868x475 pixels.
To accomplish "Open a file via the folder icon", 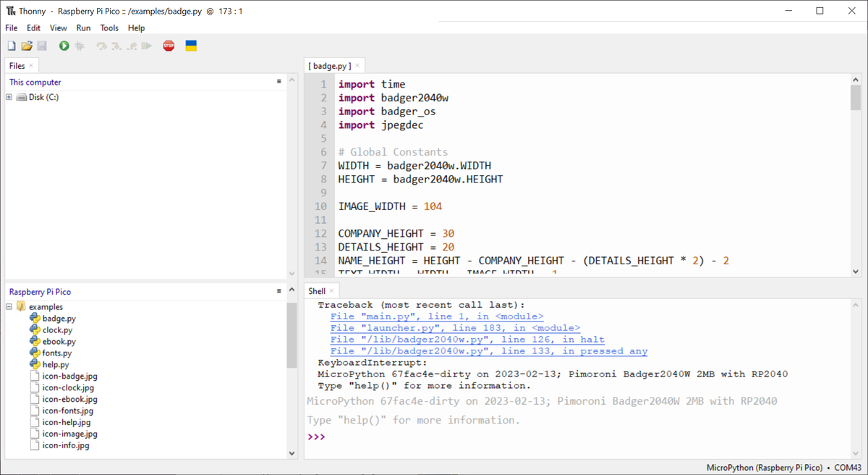I will 27,45.
